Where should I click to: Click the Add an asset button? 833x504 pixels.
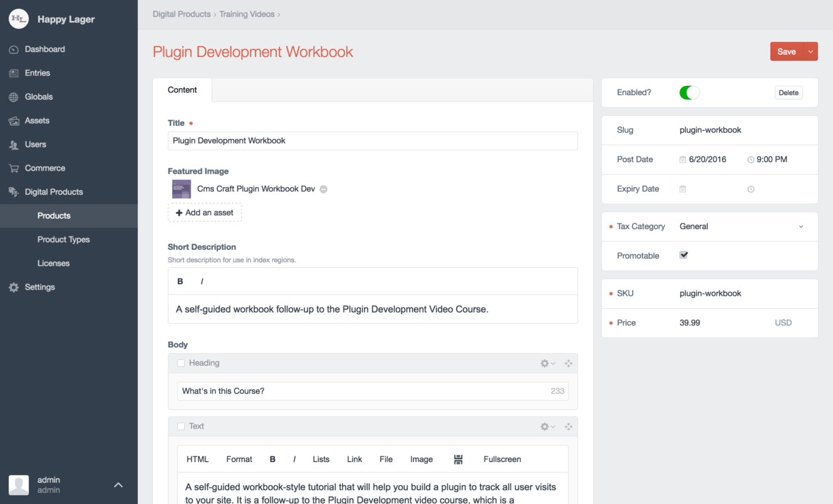[205, 213]
